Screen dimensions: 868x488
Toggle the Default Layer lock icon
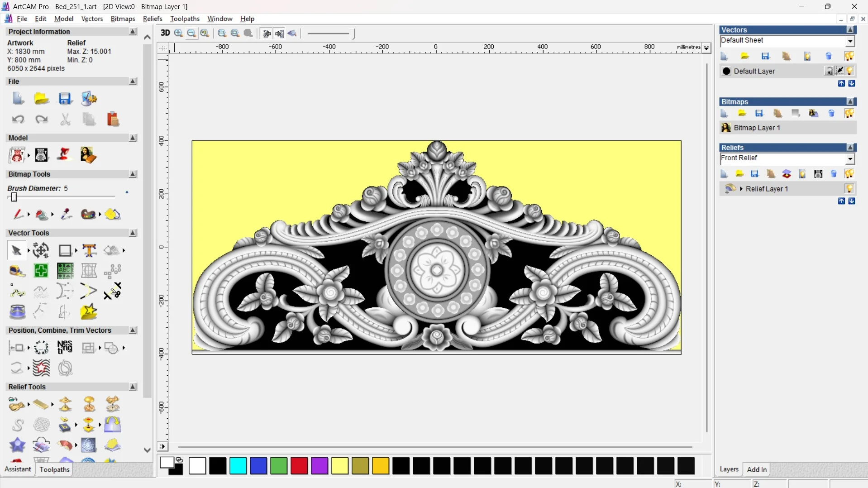(x=829, y=71)
